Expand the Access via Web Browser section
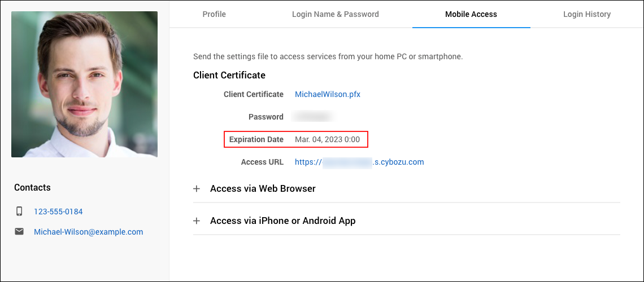644x282 pixels. tap(263, 188)
